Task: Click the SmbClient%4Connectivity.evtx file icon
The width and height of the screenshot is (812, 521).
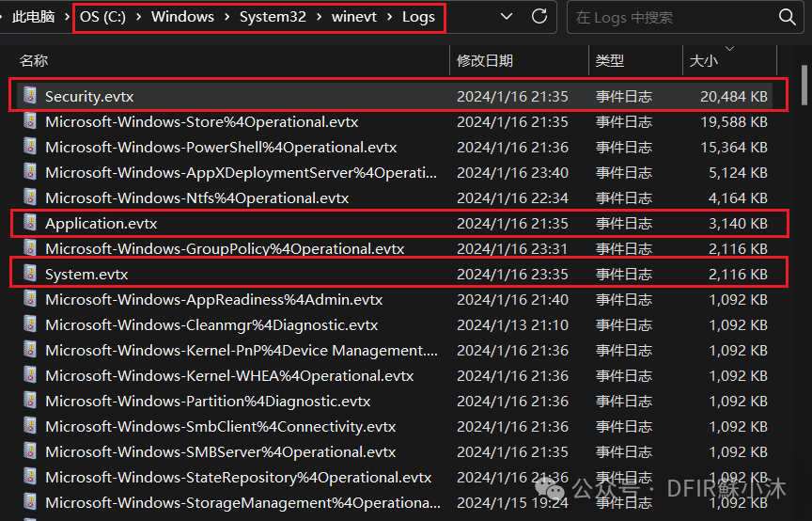Action: pos(30,426)
